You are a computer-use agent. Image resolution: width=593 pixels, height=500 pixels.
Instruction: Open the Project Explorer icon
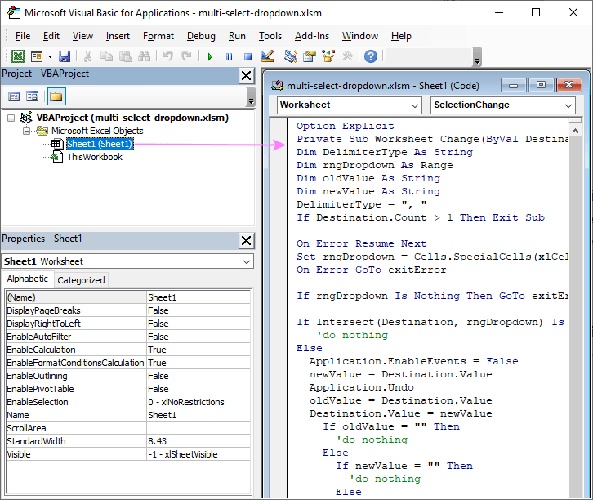(x=290, y=56)
